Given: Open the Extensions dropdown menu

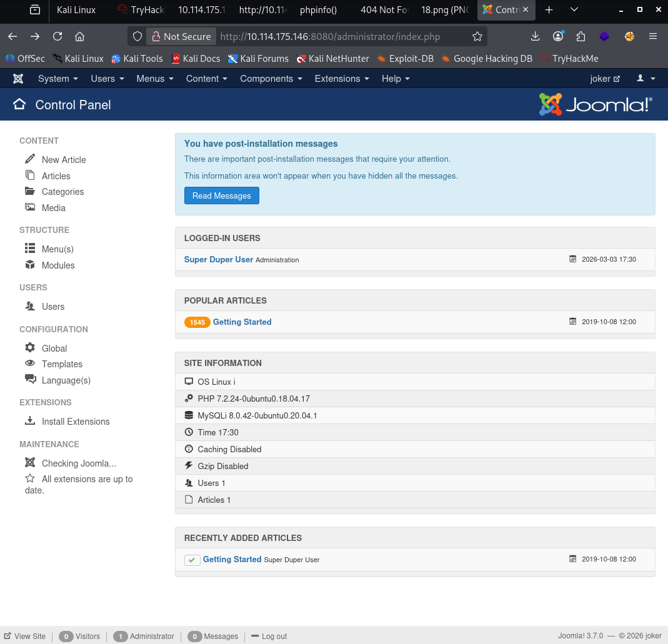Looking at the screenshot, I should tap(341, 79).
